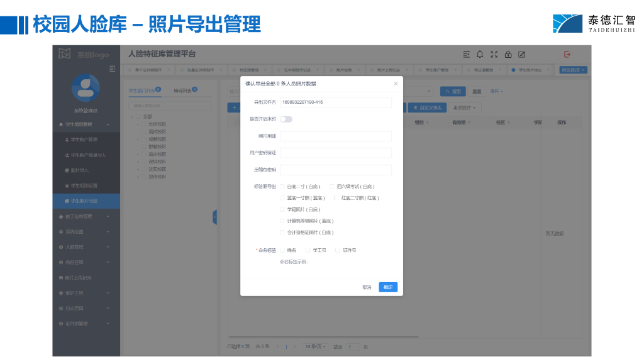644x362 pixels.
Task: Click the system logo icon
Action: [65, 53]
